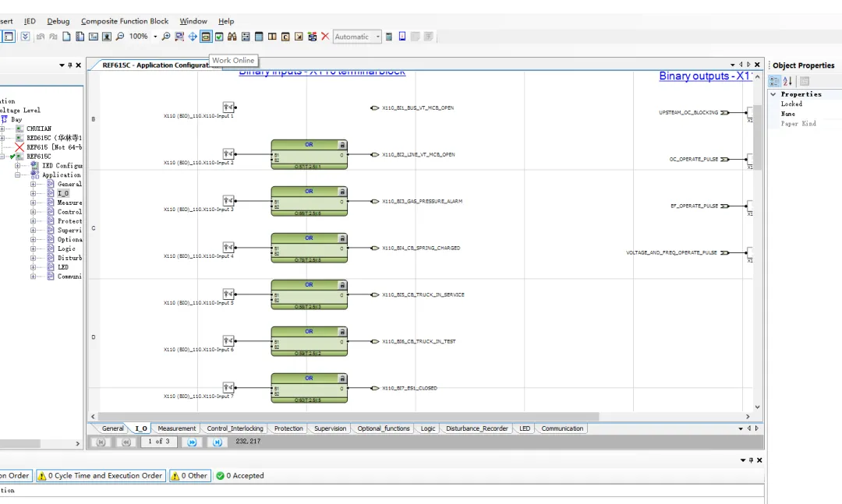The width and height of the screenshot is (842, 504).
Task: Open the Debug menu
Action: 58,21
